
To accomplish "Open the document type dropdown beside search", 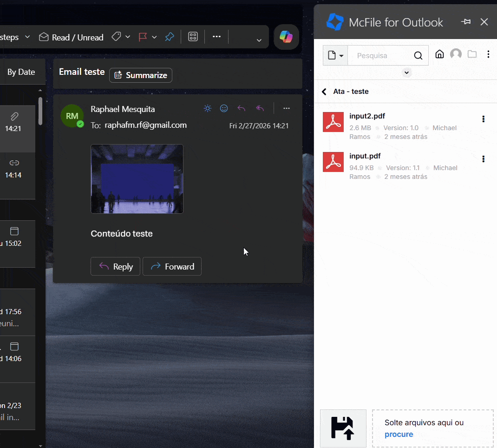I will [x=335, y=56].
